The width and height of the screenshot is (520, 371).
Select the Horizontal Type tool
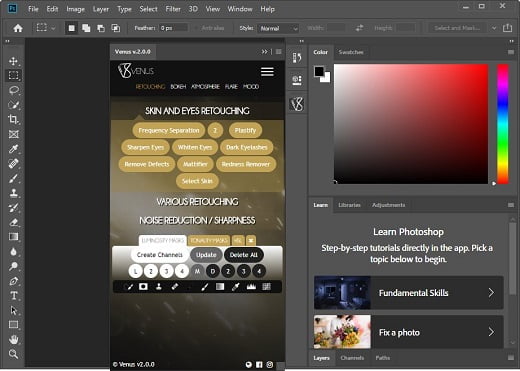(14, 296)
